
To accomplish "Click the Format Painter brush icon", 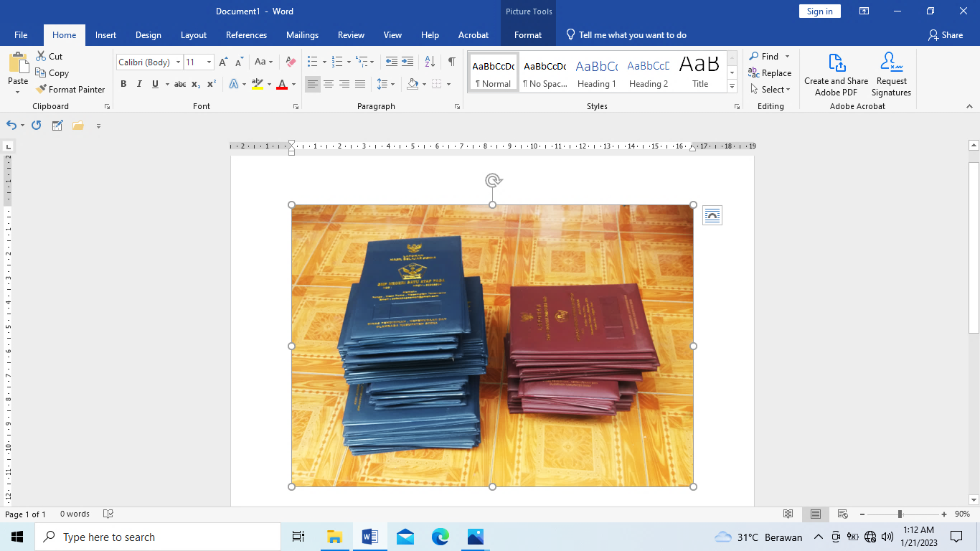I will point(41,90).
